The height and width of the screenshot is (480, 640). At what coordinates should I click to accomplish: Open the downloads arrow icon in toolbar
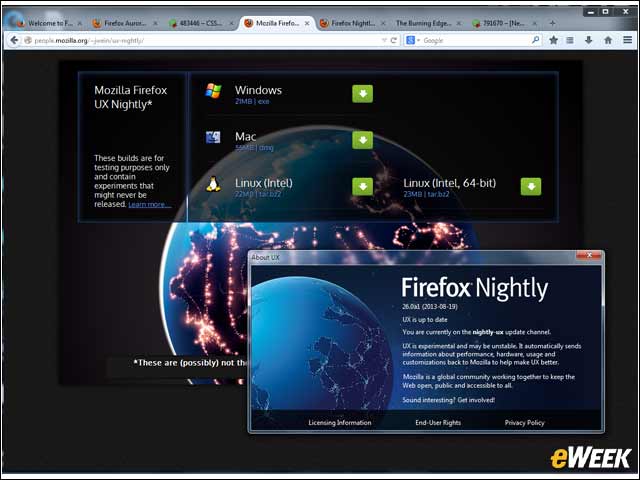click(589, 40)
